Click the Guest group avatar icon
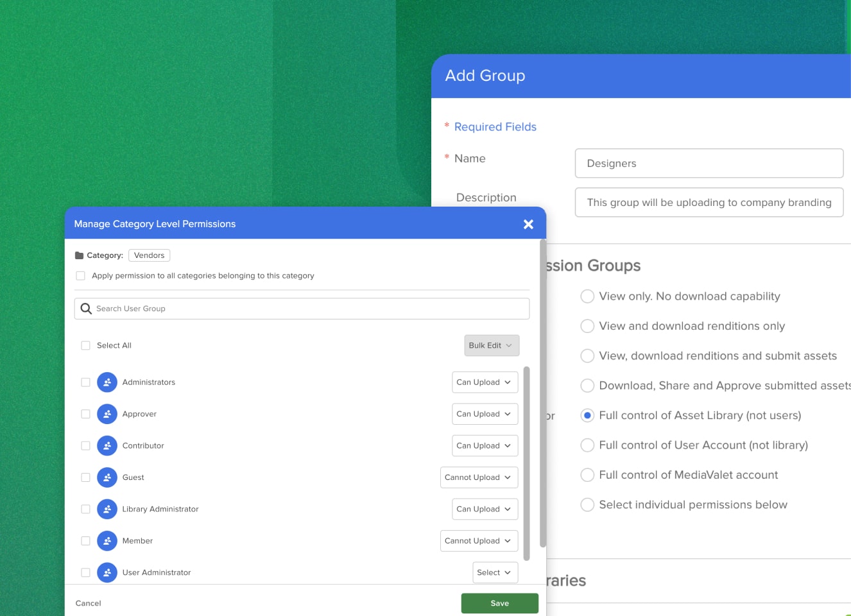The width and height of the screenshot is (851, 616). 107,477
